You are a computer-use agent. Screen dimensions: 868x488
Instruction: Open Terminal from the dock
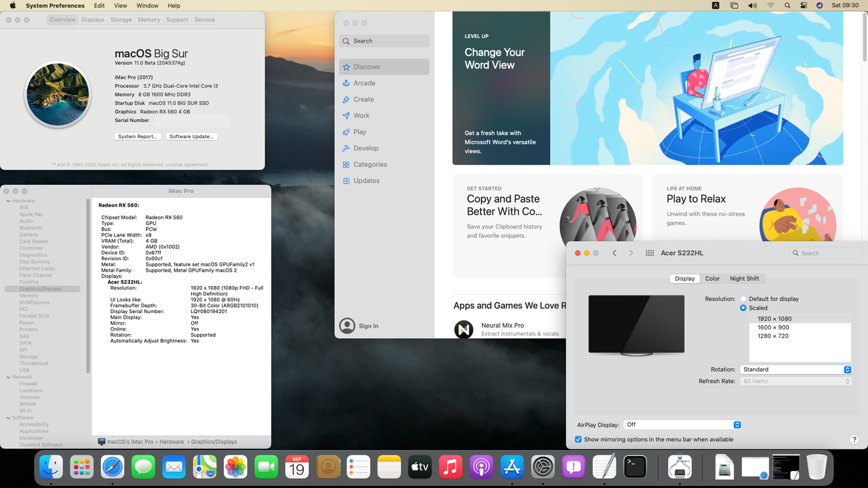pyautogui.click(x=635, y=466)
